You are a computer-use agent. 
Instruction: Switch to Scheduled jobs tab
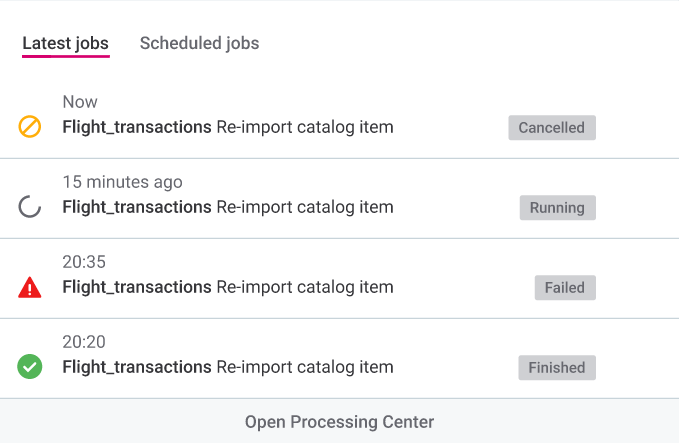coord(199,43)
